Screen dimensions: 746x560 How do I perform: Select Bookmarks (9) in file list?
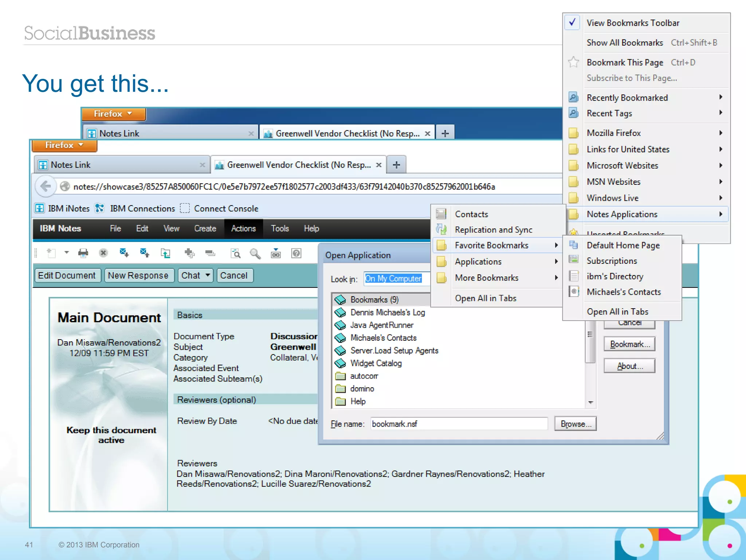tap(381, 299)
